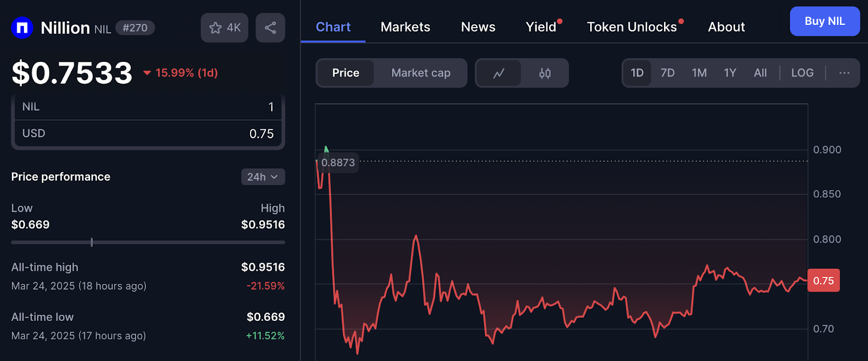Toggle the LOG scale option
Viewport: 868px width, 361px height.
802,73
